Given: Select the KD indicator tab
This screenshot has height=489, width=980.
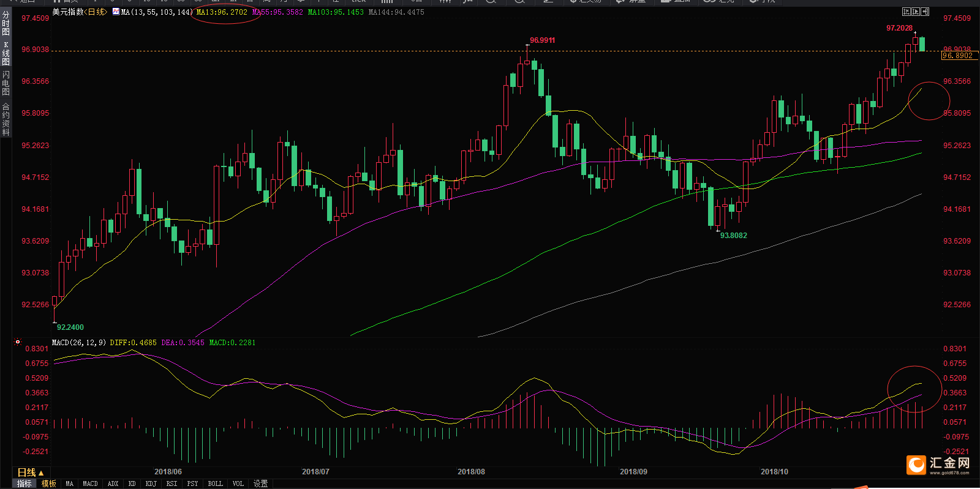Looking at the screenshot, I should [x=132, y=483].
